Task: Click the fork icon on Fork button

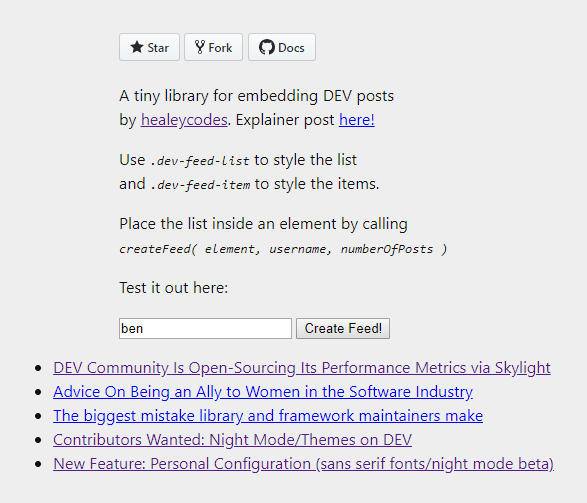Action: coord(200,47)
